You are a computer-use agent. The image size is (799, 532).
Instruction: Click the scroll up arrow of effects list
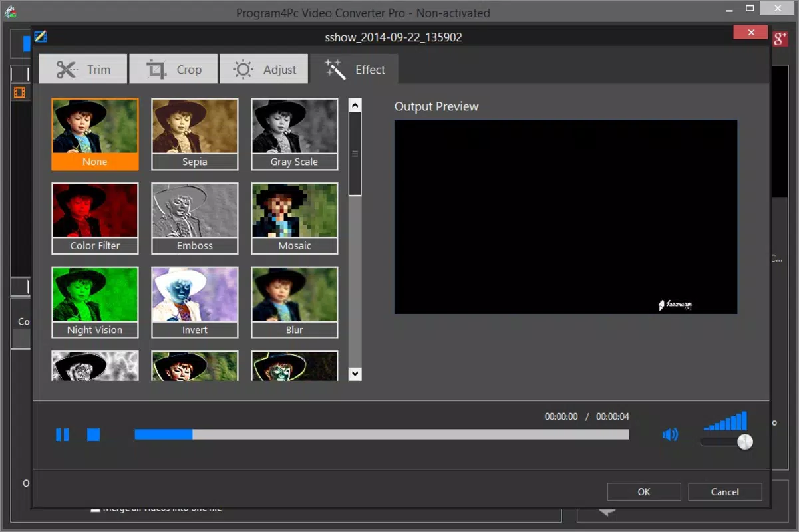(355, 105)
